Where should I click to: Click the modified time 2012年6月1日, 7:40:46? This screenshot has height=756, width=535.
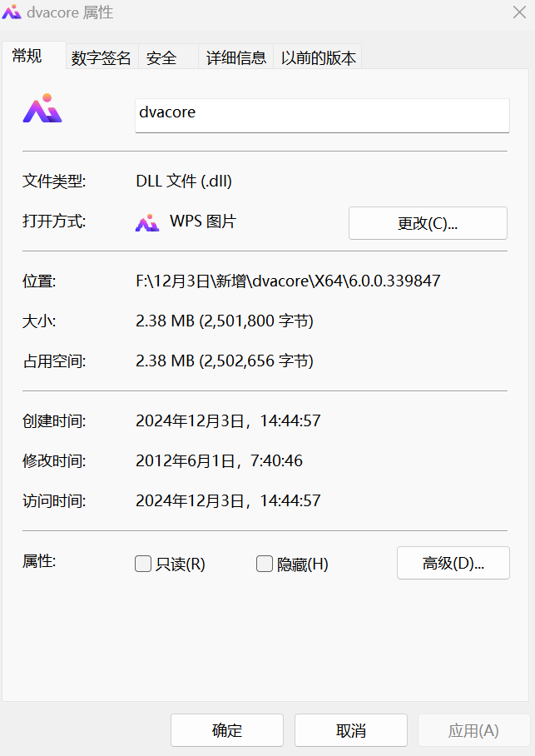coord(219,460)
